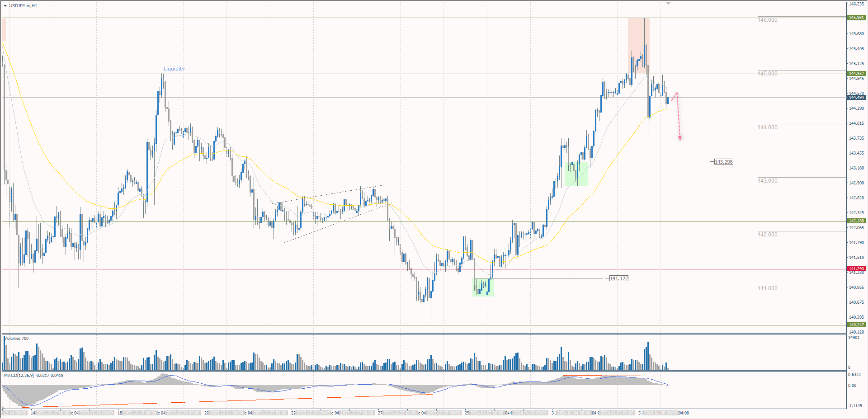Click the MACD(12,26,9) indicator label
Viewport: 868px width, 419px height.
click(34, 376)
